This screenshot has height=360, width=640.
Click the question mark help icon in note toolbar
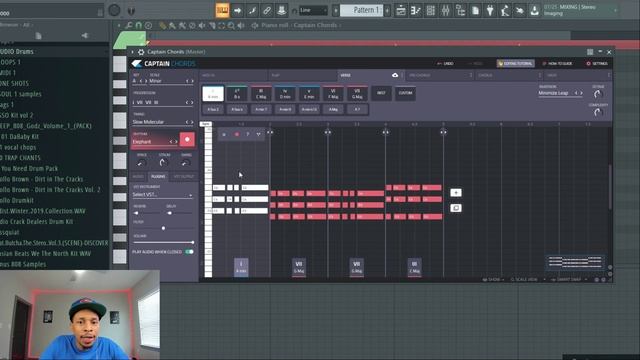point(247,134)
